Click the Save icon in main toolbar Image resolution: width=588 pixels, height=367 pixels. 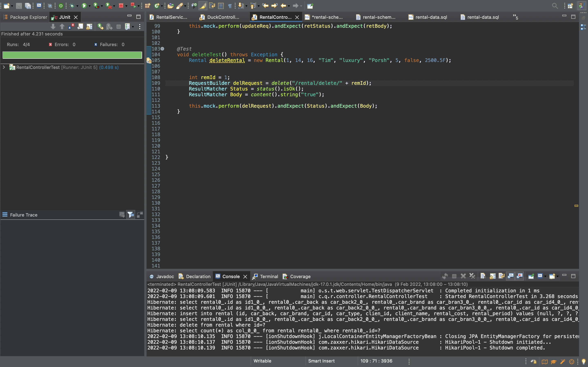point(19,6)
